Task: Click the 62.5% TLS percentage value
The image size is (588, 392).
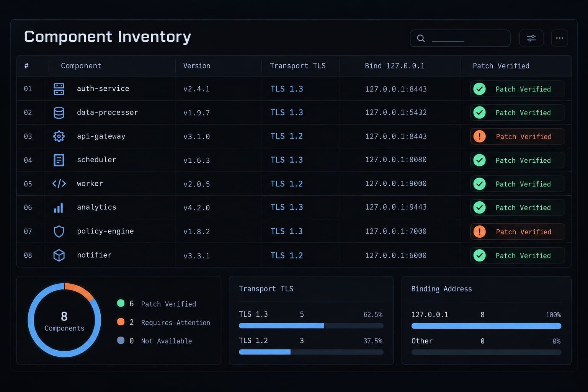Action: pyautogui.click(x=373, y=315)
